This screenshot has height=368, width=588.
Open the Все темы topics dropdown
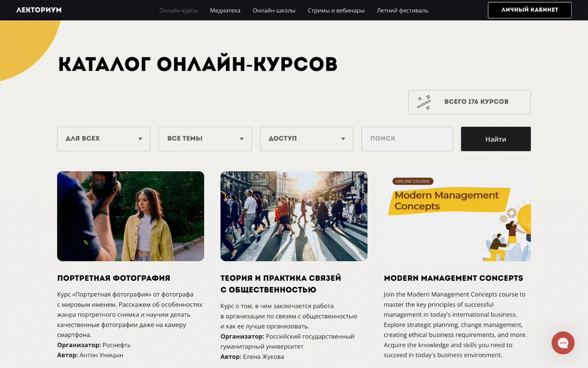pyautogui.click(x=205, y=139)
